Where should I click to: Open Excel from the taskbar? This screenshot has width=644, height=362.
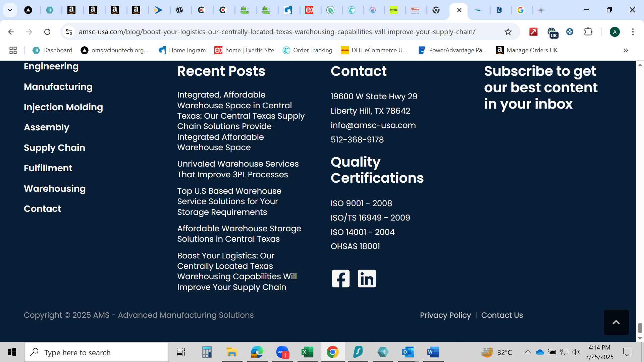pyautogui.click(x=307, y=352)
